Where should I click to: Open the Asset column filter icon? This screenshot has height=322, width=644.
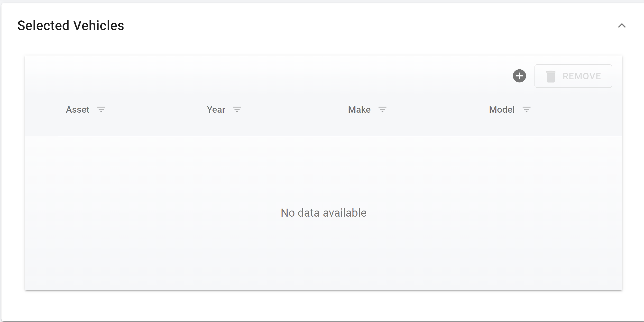click(x=101, y=110)
